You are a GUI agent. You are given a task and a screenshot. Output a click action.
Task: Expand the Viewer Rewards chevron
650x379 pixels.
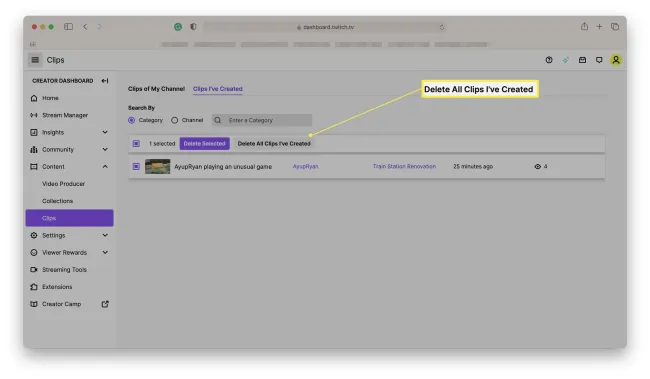tap(105, 252)
